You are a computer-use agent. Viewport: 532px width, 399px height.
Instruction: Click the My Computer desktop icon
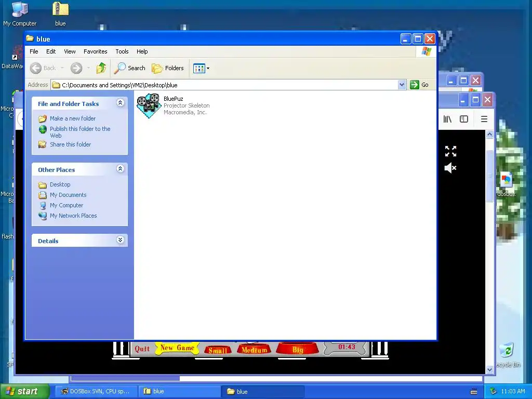20,14
